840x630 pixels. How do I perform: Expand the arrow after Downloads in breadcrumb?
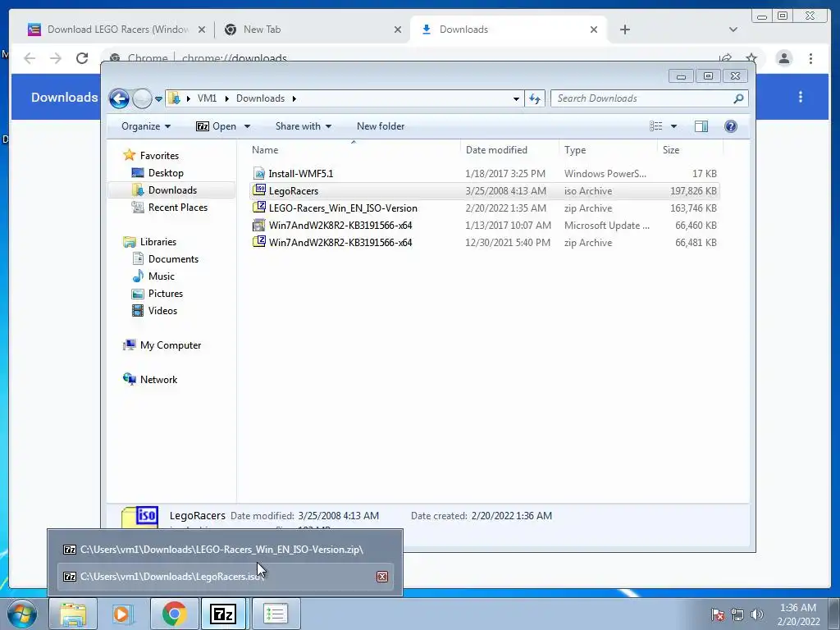(x=294, y=98)
